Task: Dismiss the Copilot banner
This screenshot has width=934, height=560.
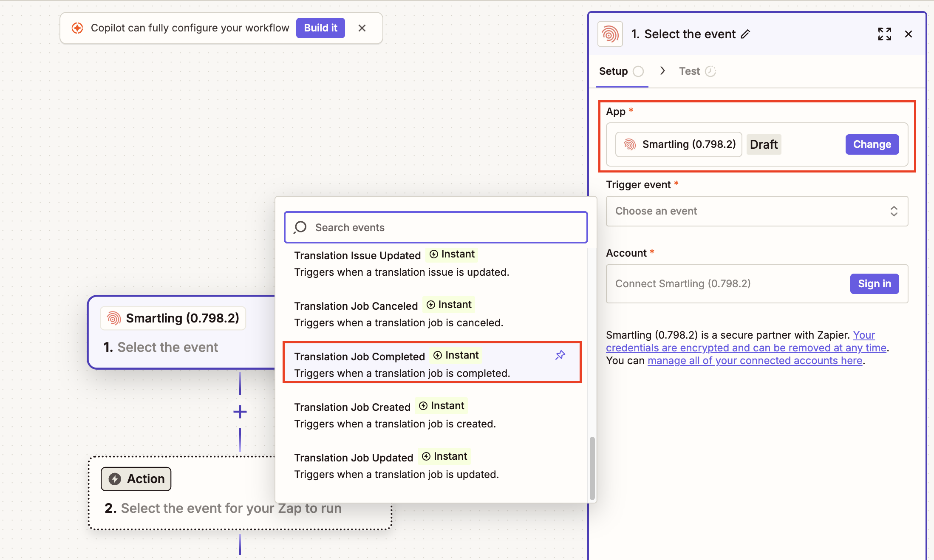Action: tap(362, 28)
